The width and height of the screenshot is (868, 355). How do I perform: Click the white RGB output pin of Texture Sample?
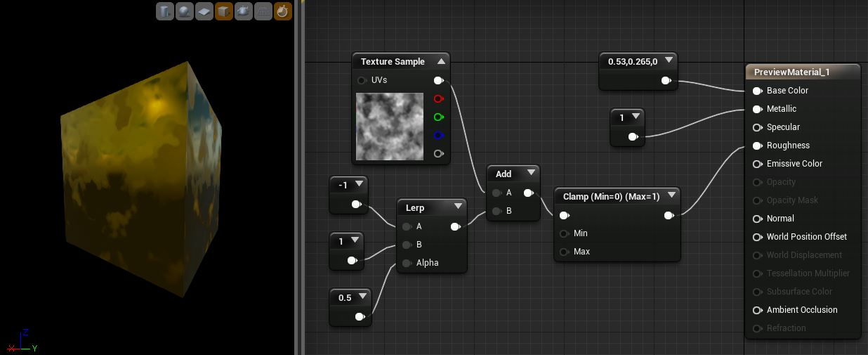tap(439, 80)
